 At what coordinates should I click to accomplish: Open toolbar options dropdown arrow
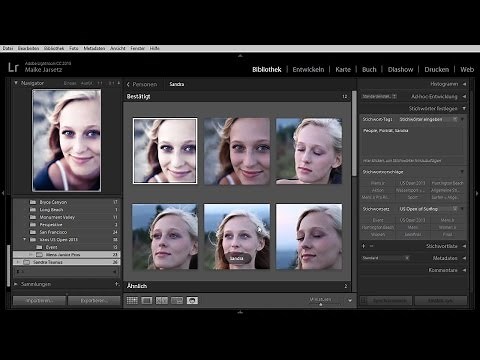point(350,300)
